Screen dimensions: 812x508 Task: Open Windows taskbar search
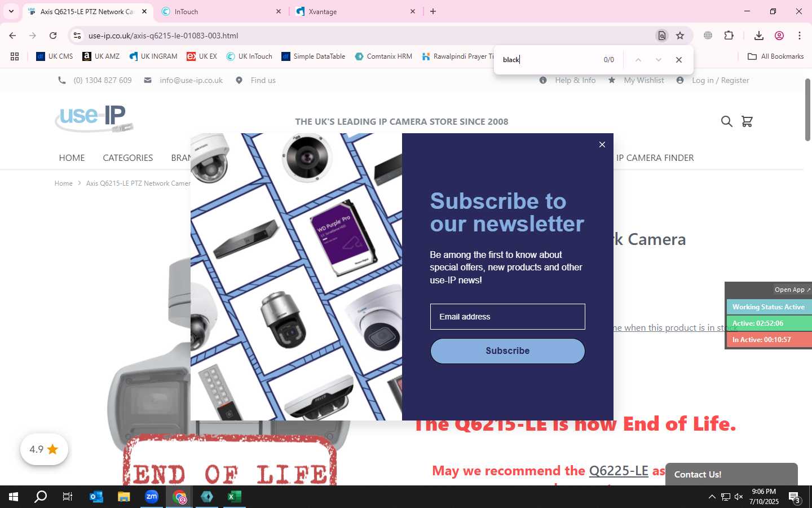(41, 497)
